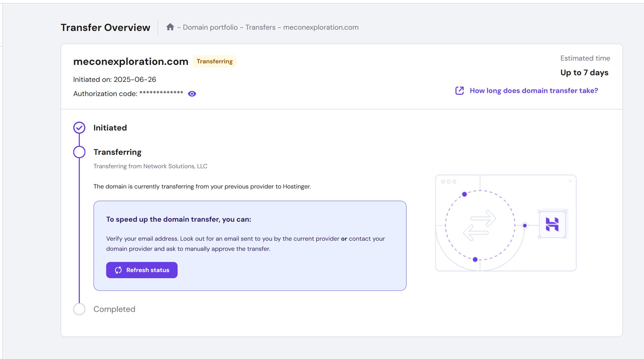Open Domain portfolio breadcrumb link
Screen dimensions: 644x359
pyautogui.click(x=210, y=27)
